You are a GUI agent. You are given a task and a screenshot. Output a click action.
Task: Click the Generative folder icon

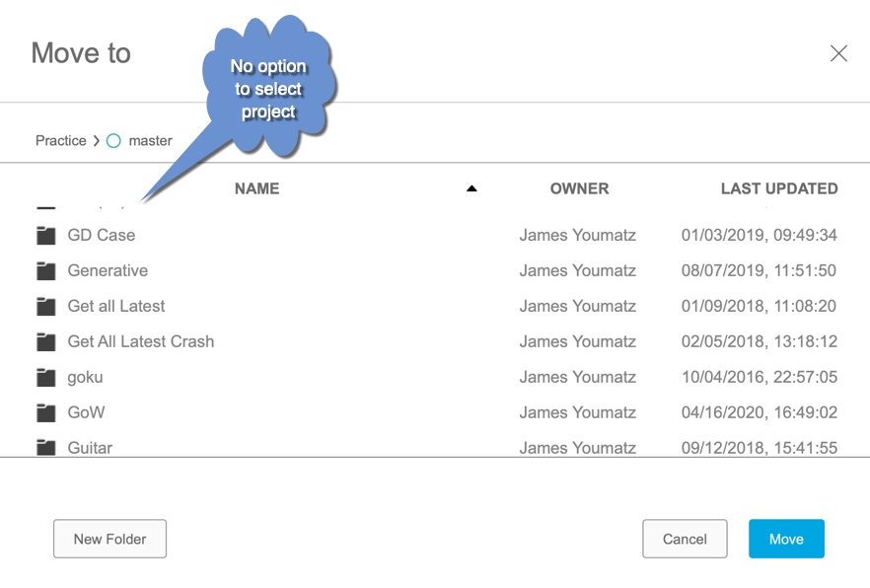(45, 270)
